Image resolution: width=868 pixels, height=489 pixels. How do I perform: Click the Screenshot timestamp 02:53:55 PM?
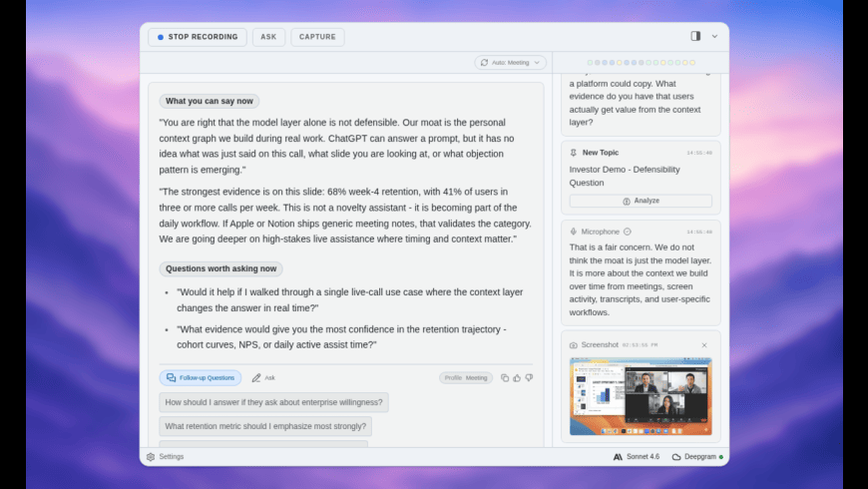640,345
